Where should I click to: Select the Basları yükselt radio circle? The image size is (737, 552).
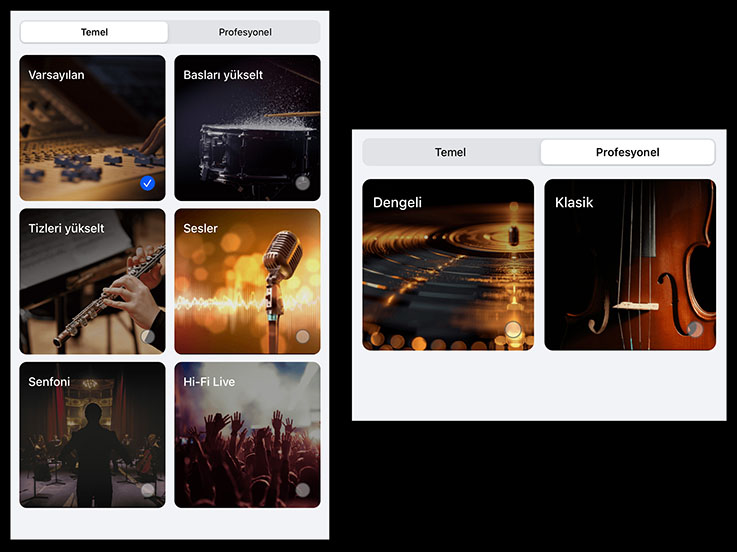pos(303,183)
